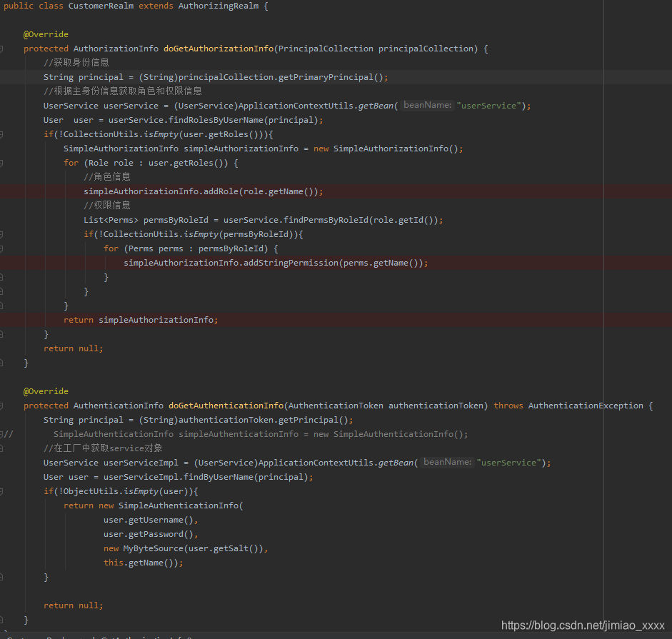Click the @Override annotation above doGetAuthenticationInfo
The height and width of the screenshot is (639, 672).
pos(46,391)
